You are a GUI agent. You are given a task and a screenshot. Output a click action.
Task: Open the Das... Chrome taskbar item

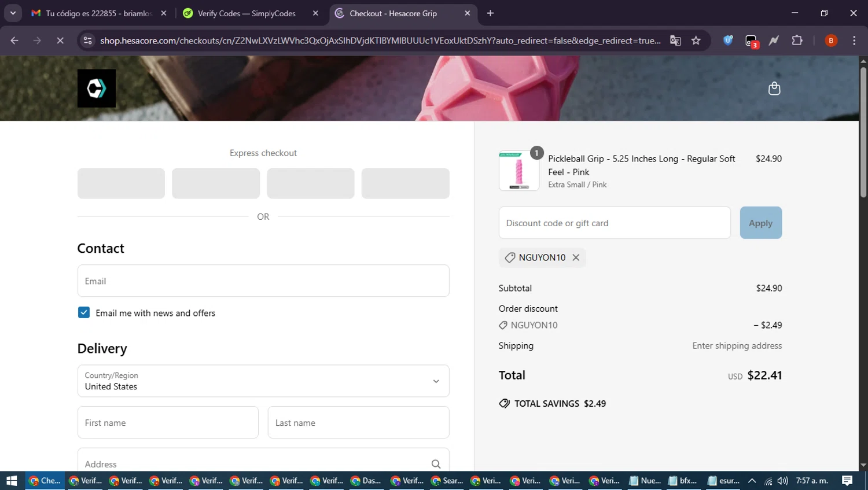point(366,481)
